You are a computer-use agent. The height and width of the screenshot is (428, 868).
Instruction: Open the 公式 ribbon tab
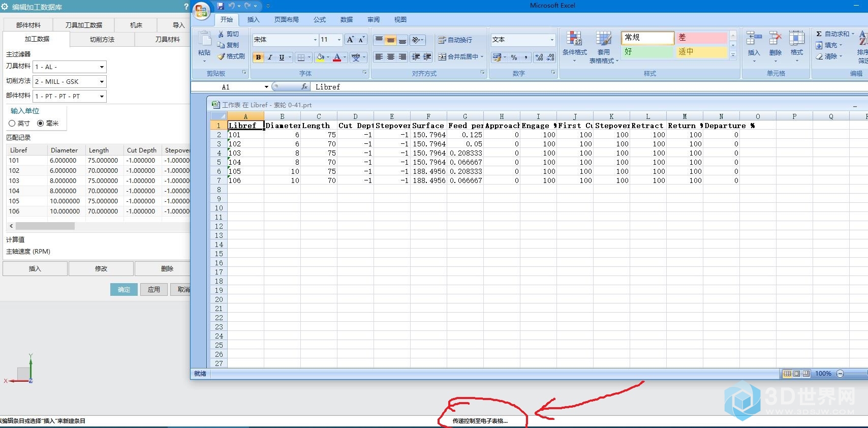[320, 20]
